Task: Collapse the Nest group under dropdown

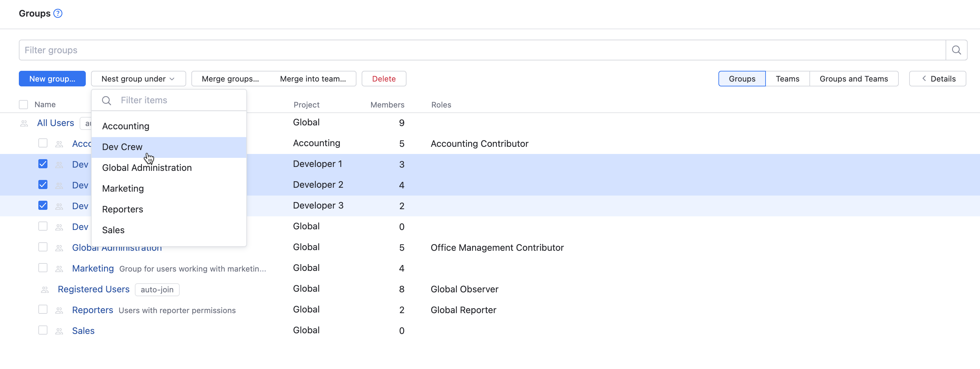Action: (138, 79)
